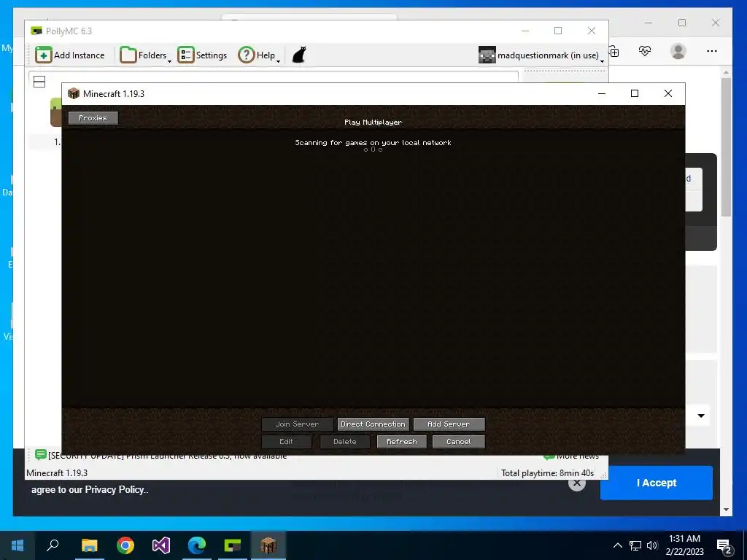Image resolution: width=747 pixels, height=560 pixels.
Task: Switch to PollyMC launcher on taskbar
Action: [x=233, y=545]
